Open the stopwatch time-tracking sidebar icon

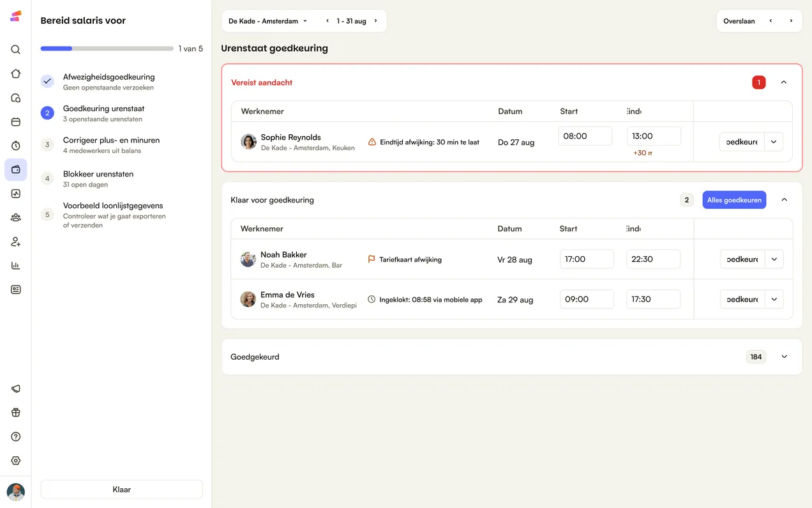click(16, 146)
